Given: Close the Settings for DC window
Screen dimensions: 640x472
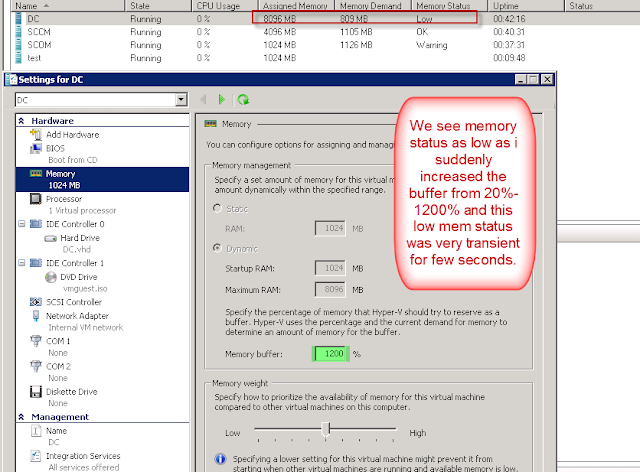Looking at the screenshot, I should tap(547, 80).
